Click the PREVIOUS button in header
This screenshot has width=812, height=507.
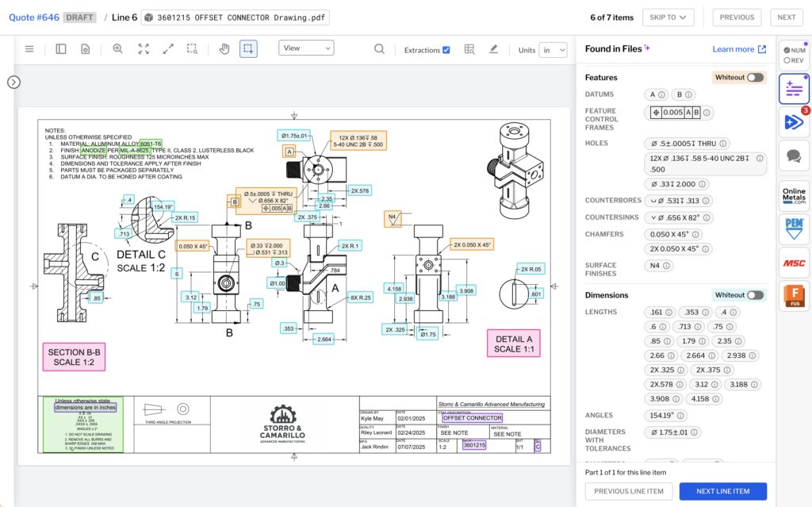737,17
